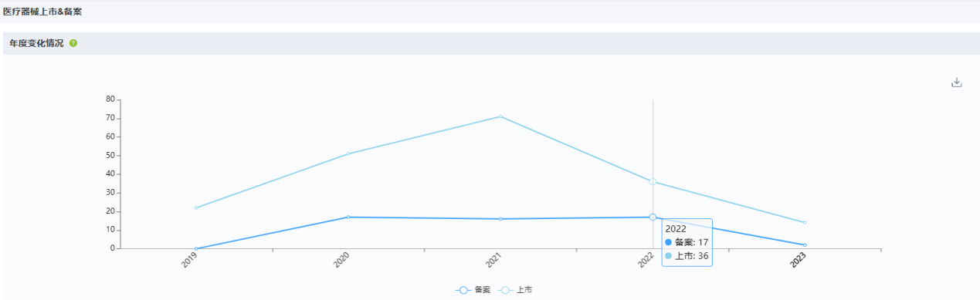
Task: Select the 2020 data point on 上市 line
Action: [x=348, y=153]
